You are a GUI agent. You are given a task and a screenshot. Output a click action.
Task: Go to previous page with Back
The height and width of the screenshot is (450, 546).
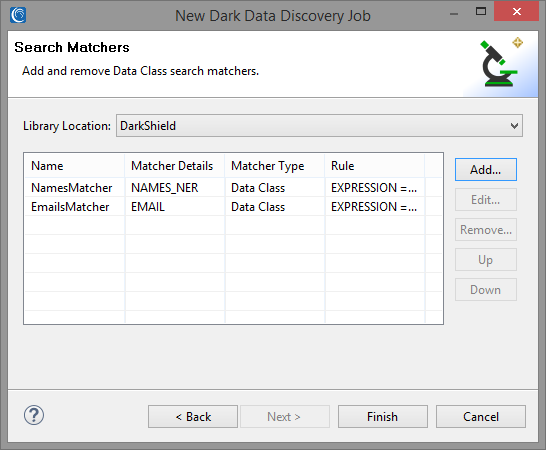pos(193,417)
